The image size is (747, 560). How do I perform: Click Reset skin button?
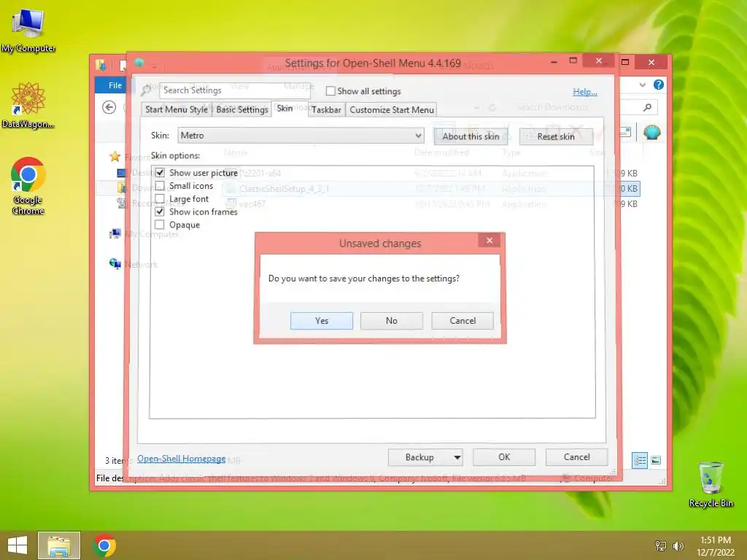[x=556, y=136]
